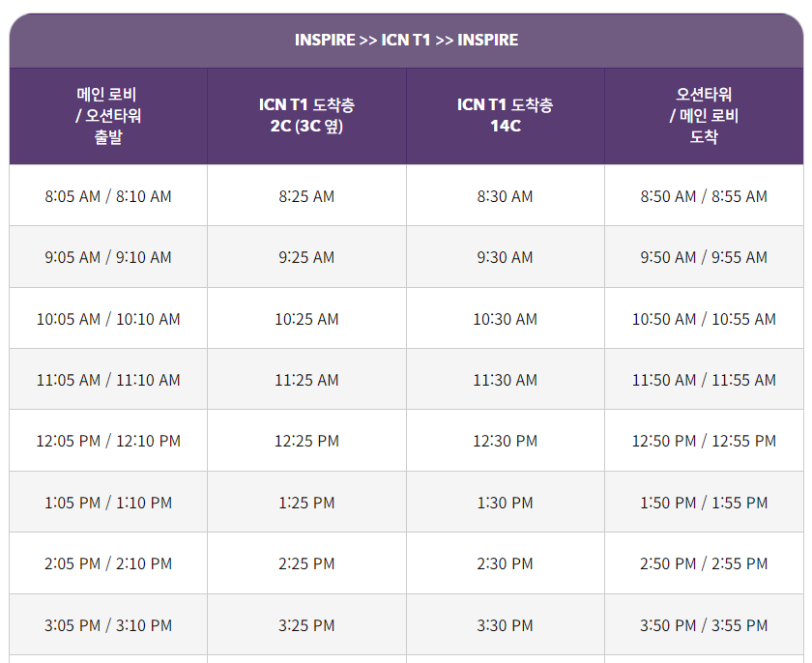Click the 2:50 PM / 2:55 PM cell
The width and height of the screenshot is (812, 663).
click(704, 563)
